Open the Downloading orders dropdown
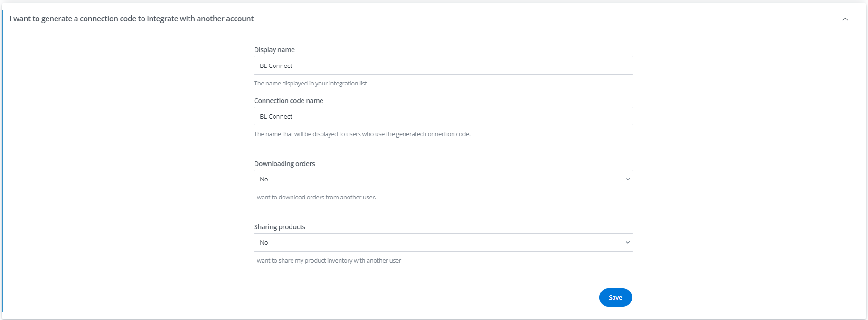Image resolution: width=868 pixels, height=320 pixels. [443, 179]
